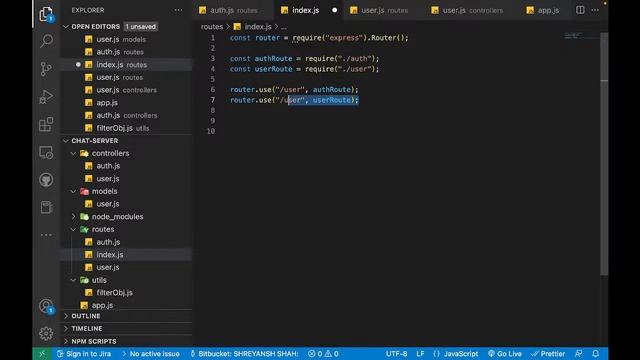Screen dimensions: 640x360
Task: Place cursor on line 9 in editor
Action: pos(408,121)
